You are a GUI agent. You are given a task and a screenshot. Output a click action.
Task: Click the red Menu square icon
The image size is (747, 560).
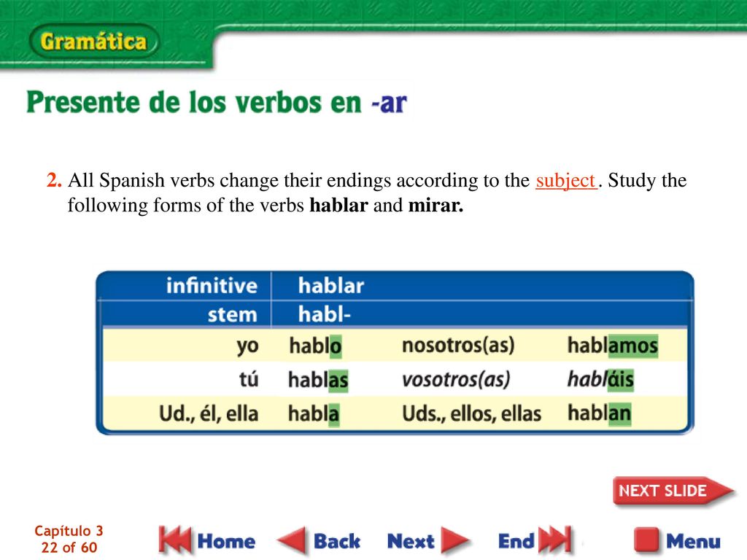point(648,540)
